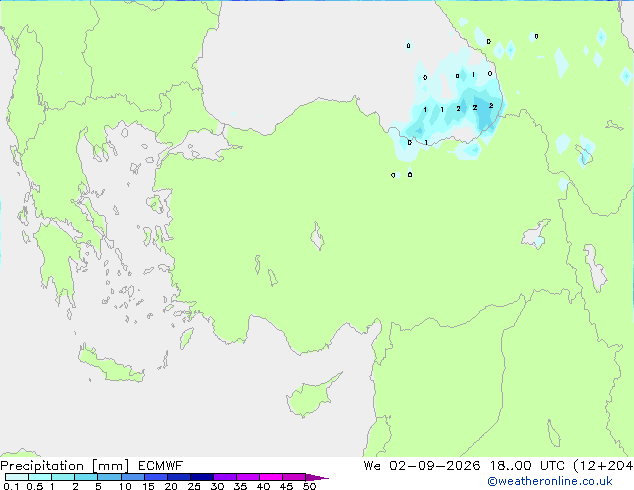Select the 5–10 mm light blue swatch
634x490 pixels.
click(x=109, y=477)
